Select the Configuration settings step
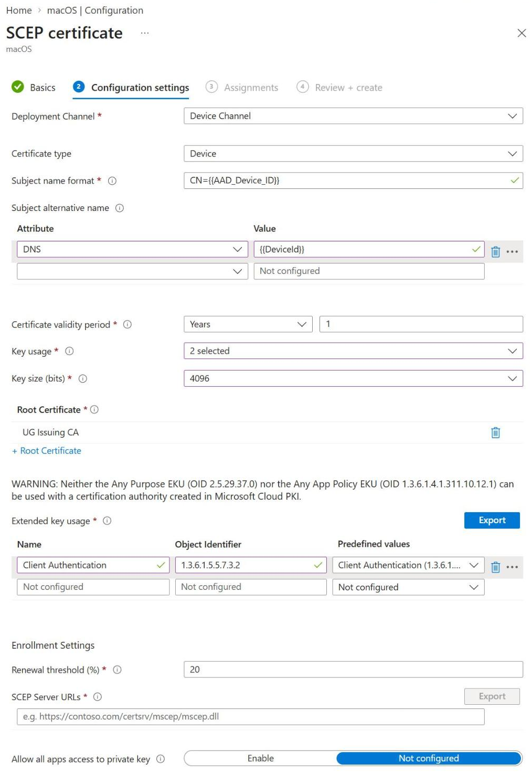 (x=131, y=88)
